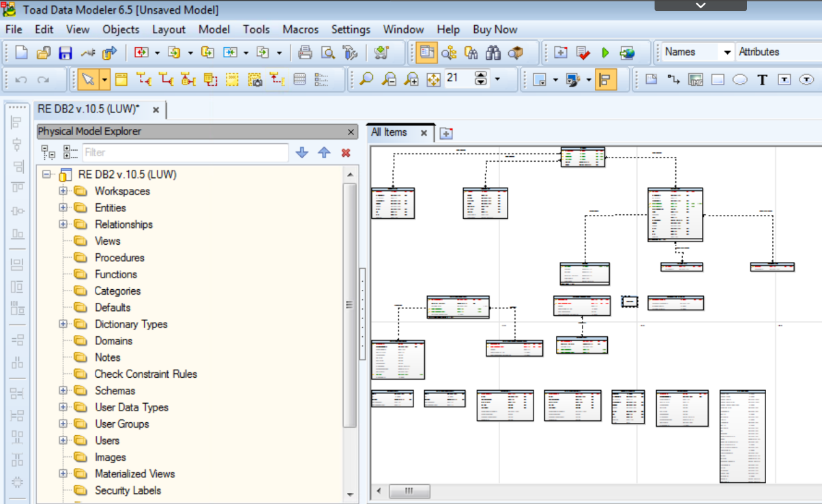Viewport: 822px width, 504px height.
Task: Zoom in with the plus magnifier icon
Action: point(411,80)
